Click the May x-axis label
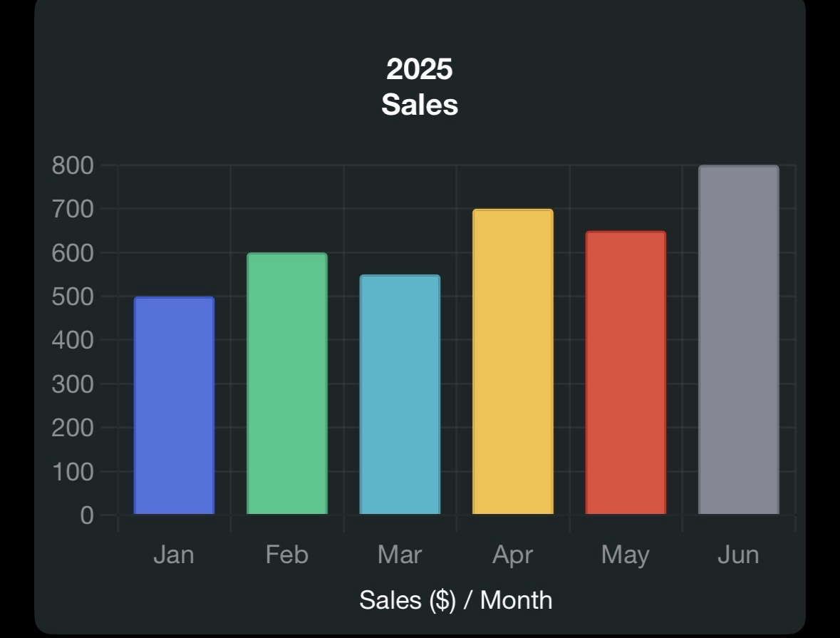Screen dimensions: 840x638 pos(626,555)
